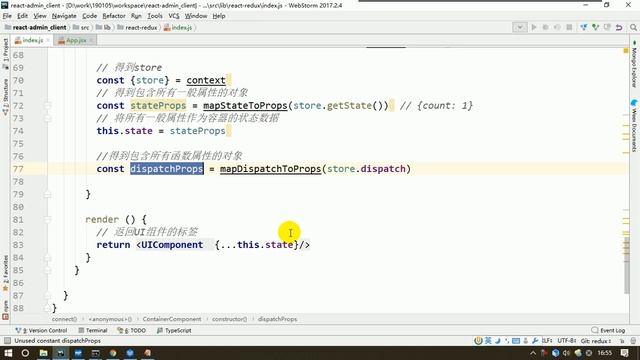Click lib folder breadcrumb in navigation bar
The width and height of the screenshot is (640, 360).
104,27
